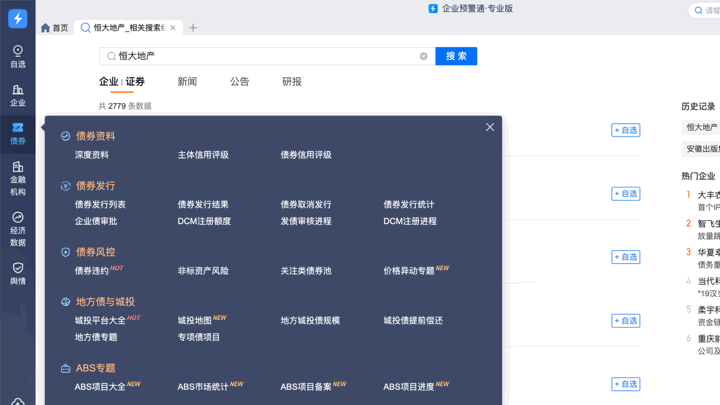This screenshot has height=405, width=720.
Task: Click the 搜索 button
Action: click(x=456, y=56)
